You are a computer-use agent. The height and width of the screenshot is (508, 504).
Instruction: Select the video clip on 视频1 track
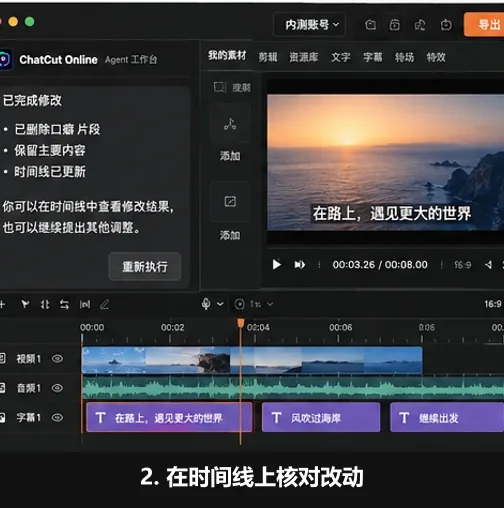click(x=252, y=360)
